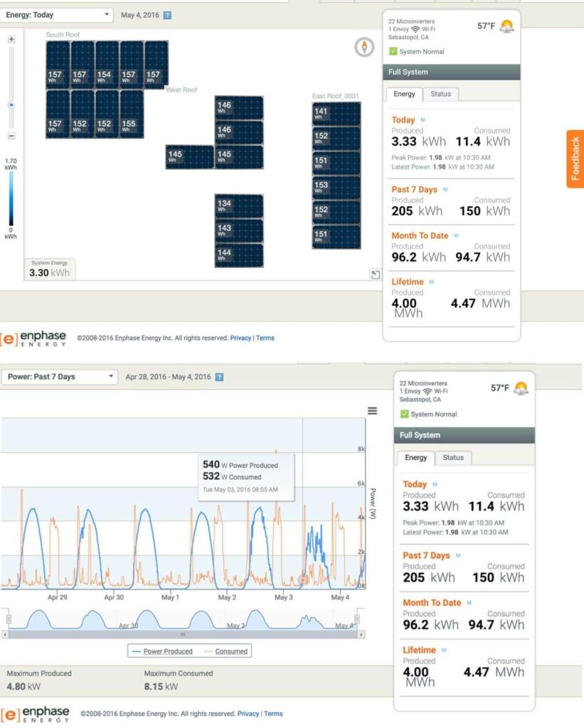Open Terms link in lower footer
The width and height of the screenshot is (584, 728).
pos(273,714)
